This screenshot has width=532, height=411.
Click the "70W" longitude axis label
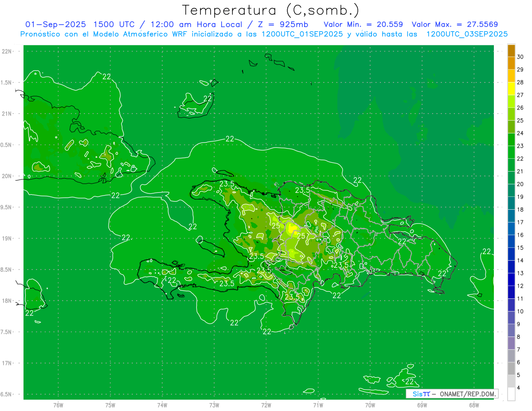point(370,405)
